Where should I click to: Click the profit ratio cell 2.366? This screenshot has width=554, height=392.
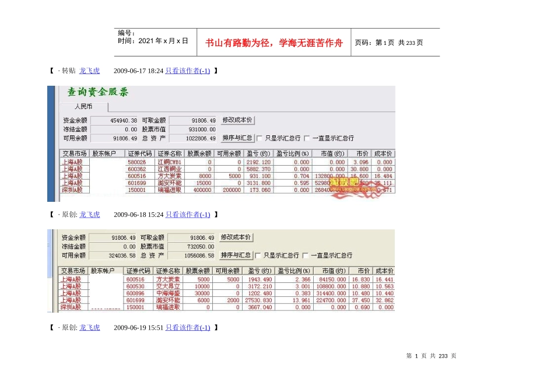point(294,279)
